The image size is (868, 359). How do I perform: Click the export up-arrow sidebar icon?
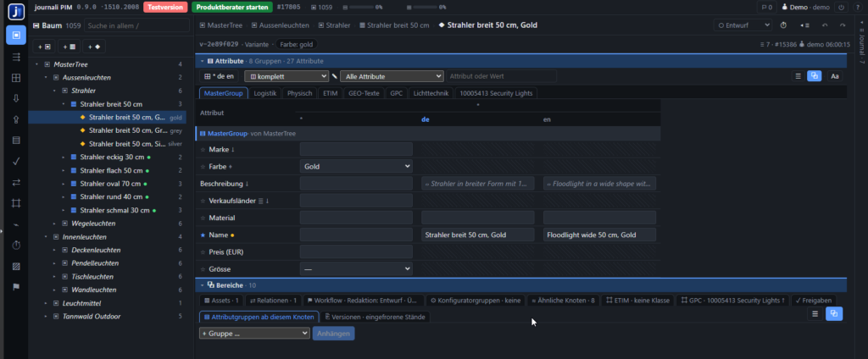coord(16,119)
